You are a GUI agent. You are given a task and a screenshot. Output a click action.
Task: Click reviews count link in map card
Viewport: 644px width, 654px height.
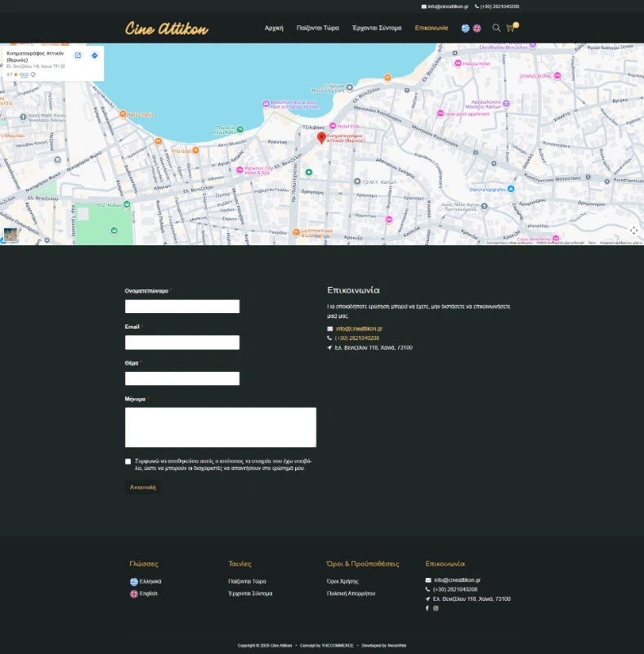coord(25,74)
